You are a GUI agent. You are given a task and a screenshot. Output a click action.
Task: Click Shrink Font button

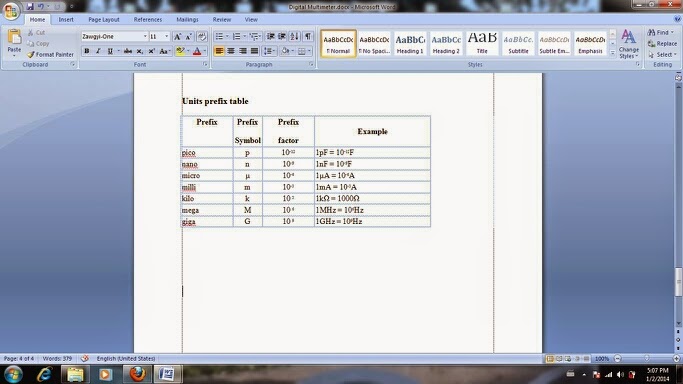189,37
